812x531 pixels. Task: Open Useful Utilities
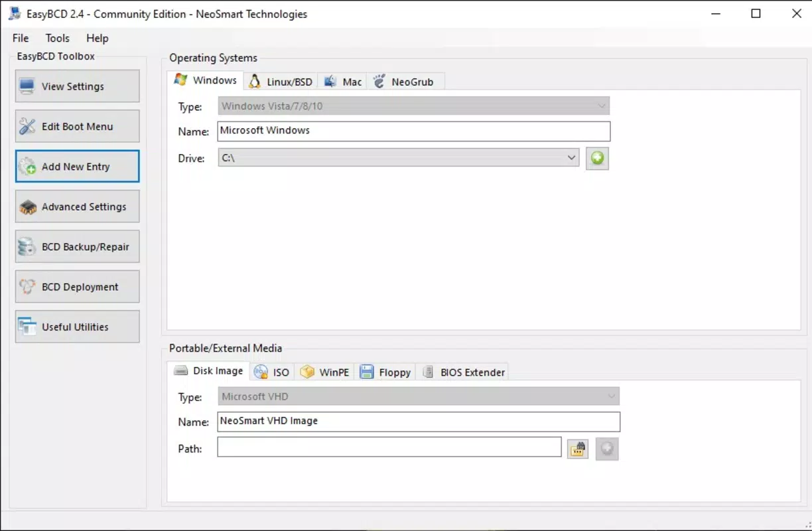[78, 327]
